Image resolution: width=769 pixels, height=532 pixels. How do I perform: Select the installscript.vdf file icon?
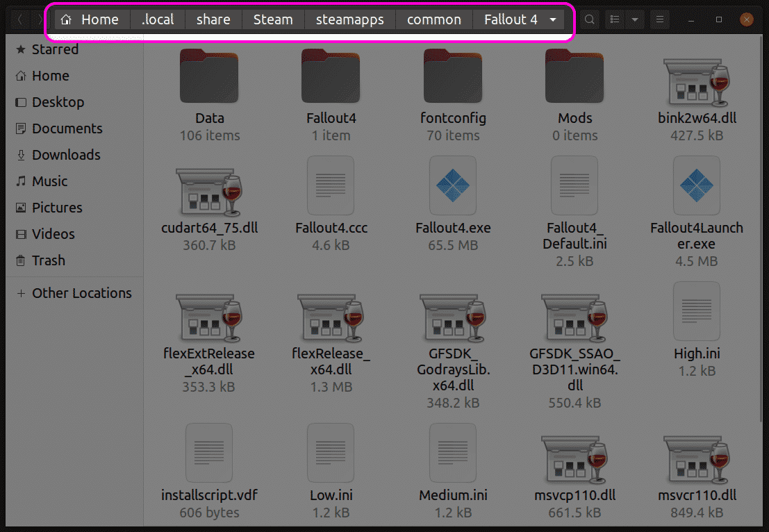209,453
